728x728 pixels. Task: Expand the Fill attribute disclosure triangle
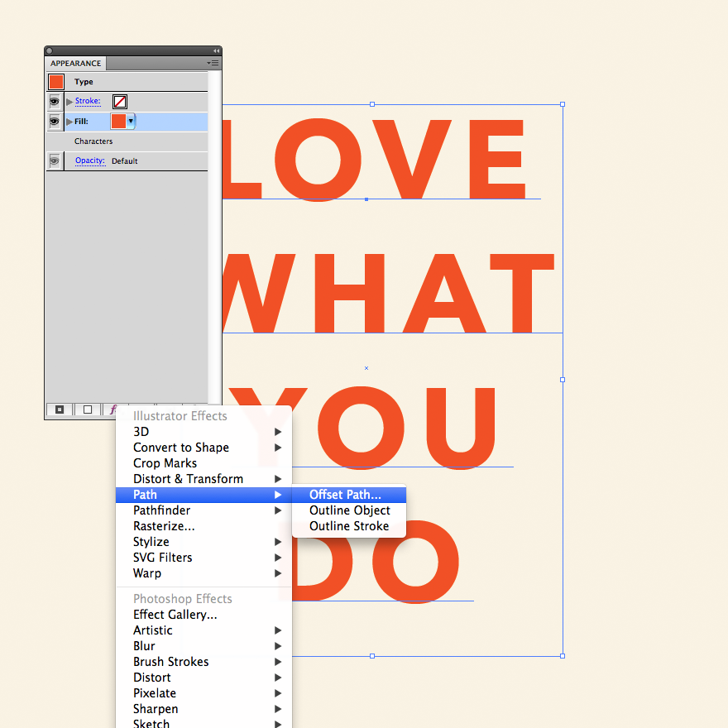69,122
